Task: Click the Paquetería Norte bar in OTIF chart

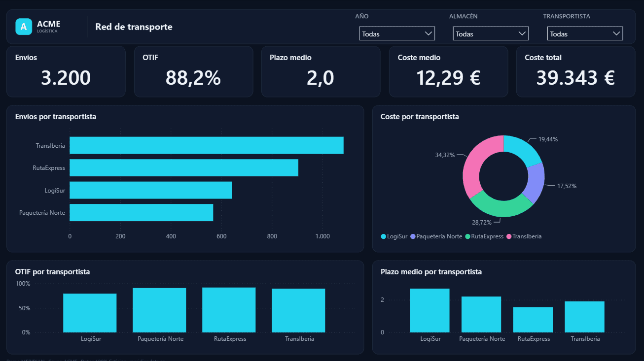Action: point(159,310)
